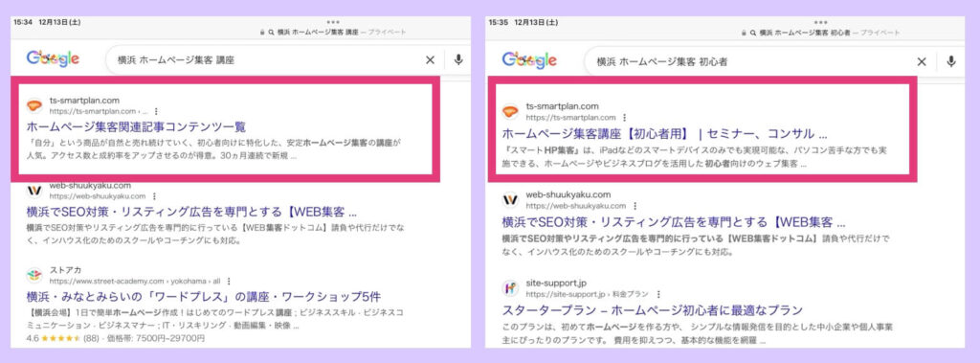Click the https://site-support.jp › 料金プラン URL
The image size is (980, 363).
pyautogui.click(x=587, y=293)
